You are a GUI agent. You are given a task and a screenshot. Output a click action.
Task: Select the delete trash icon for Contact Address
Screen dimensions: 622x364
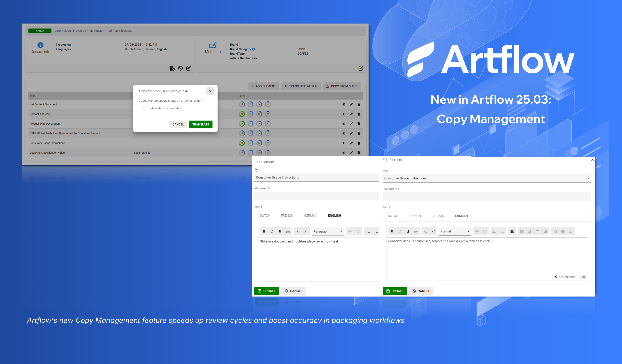pyautogui.click(x=359, y=114)
